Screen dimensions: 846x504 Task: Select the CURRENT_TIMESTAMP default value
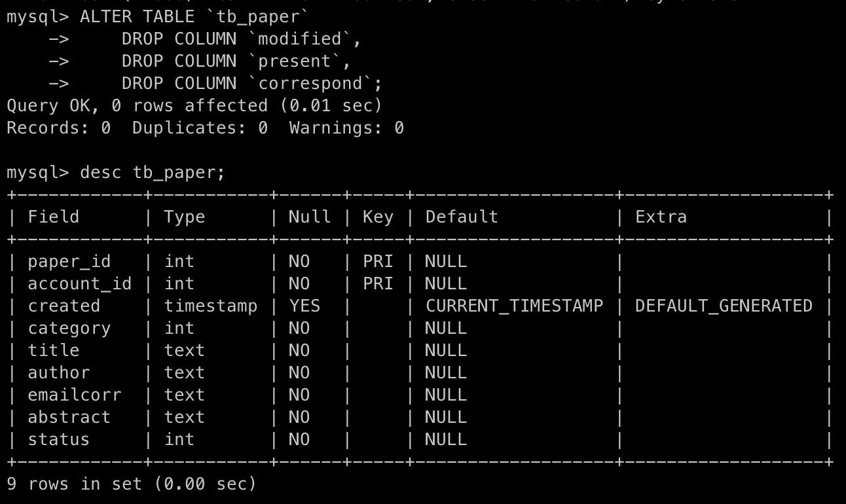pyautogui.click(x=514, y=306)
